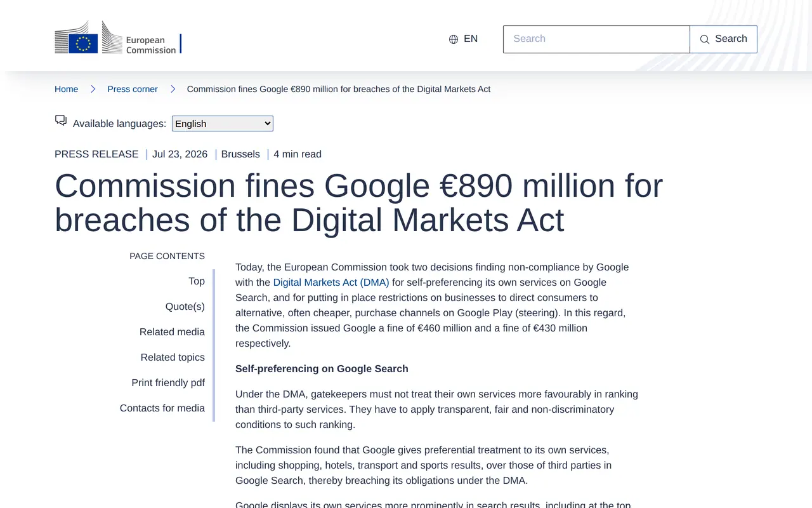812x508 pixels.
Task: Click the PRESS RELEASE label
Action: click(x=96, y=154)
